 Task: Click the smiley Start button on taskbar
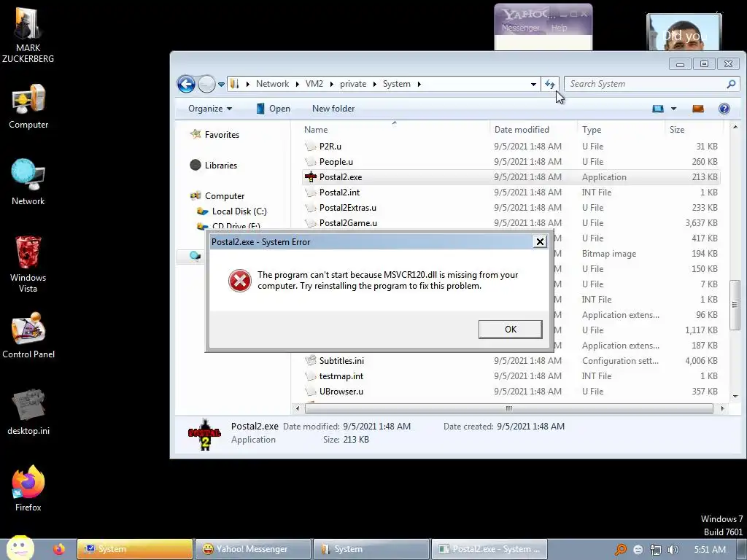coord(20,548)
